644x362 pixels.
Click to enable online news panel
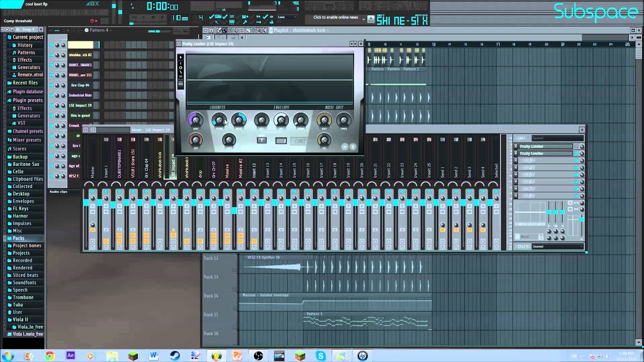coord(336,18)
